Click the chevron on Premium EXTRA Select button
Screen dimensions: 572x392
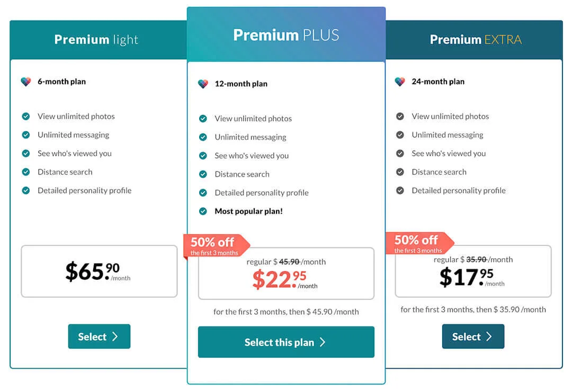point(489,336)
